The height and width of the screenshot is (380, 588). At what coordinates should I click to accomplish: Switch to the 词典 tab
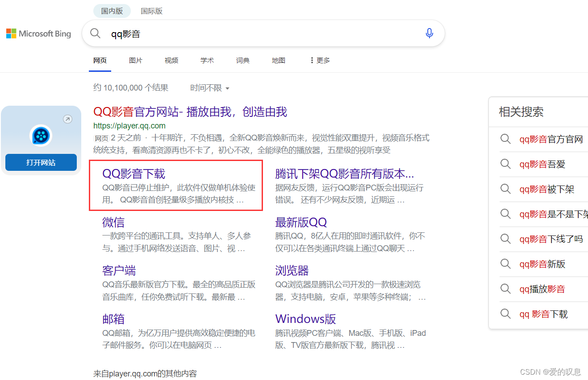(x=243, y=60)
